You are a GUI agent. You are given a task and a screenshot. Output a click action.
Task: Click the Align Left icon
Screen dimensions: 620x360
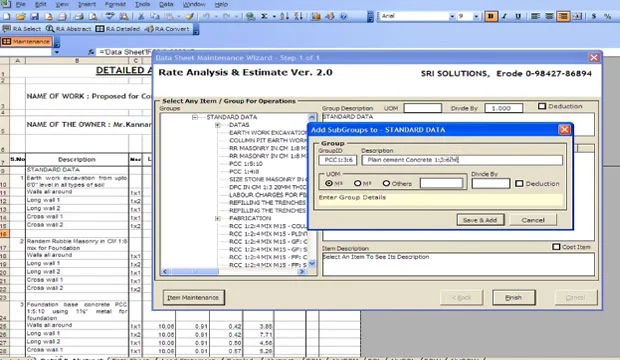535,16
